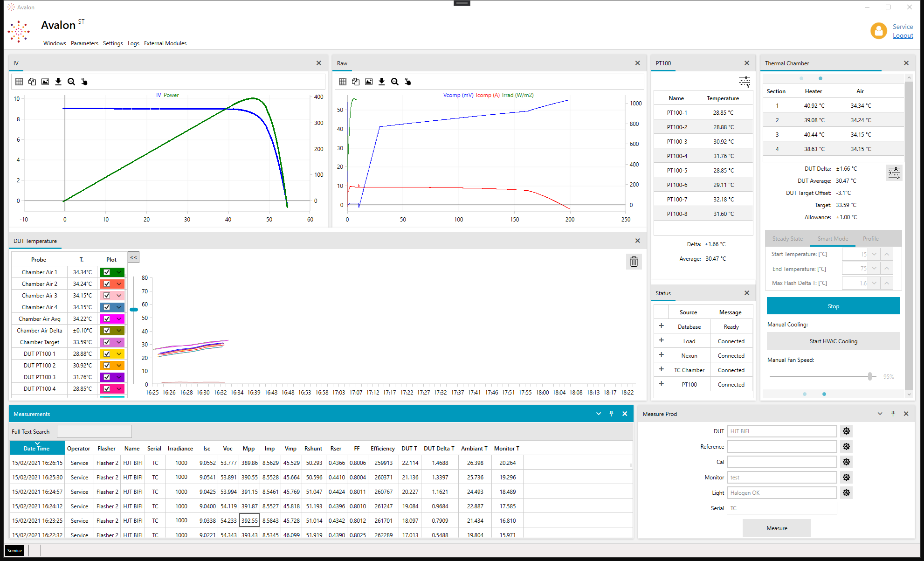
Task: Toggle Chamber Air 2 plot checkbox
Action: point(107,284)
